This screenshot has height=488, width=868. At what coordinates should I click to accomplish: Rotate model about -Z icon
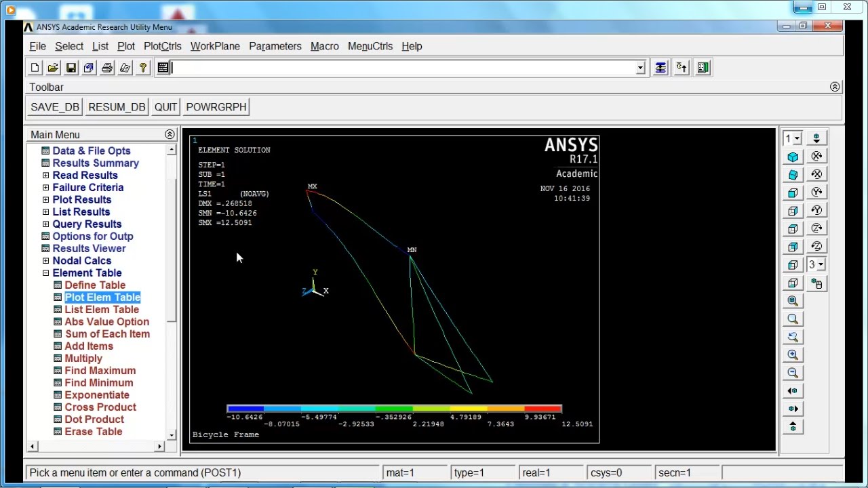(x=816, y=247)
